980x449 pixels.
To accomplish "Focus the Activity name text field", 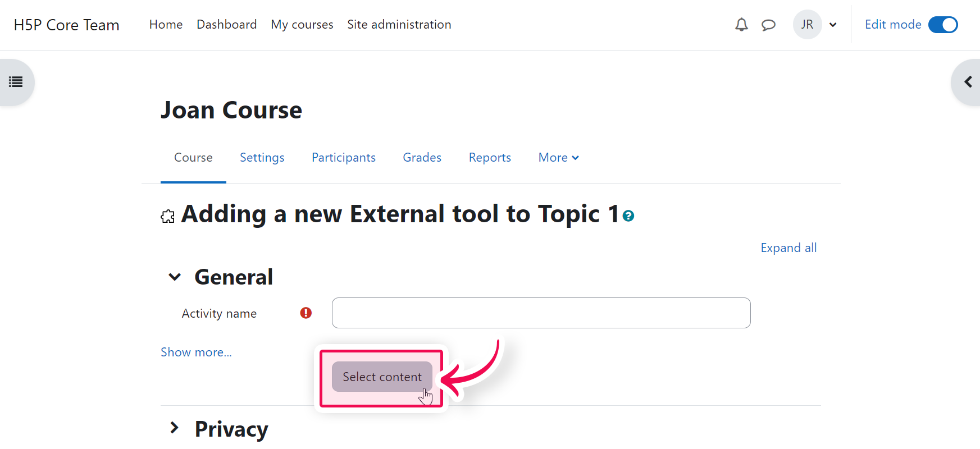I will pyautogui.click(x=541, y=313).
